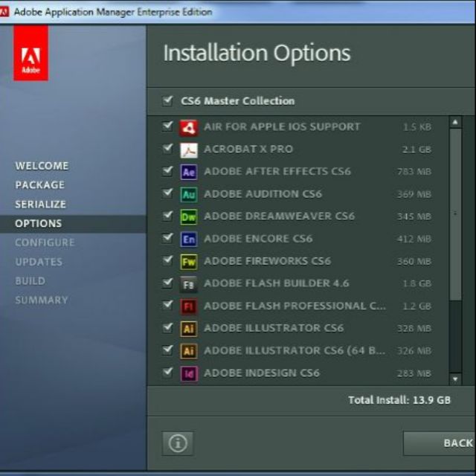The height and width of the screenshot is (476, 476).
Task: Click the Back button
Action: (x=440, y=443)
